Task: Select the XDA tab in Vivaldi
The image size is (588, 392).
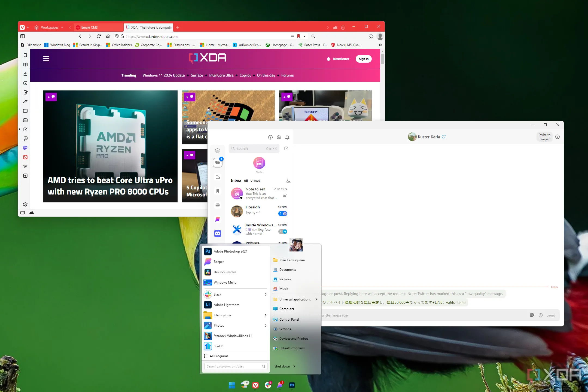Action: [x=148, y=28]
